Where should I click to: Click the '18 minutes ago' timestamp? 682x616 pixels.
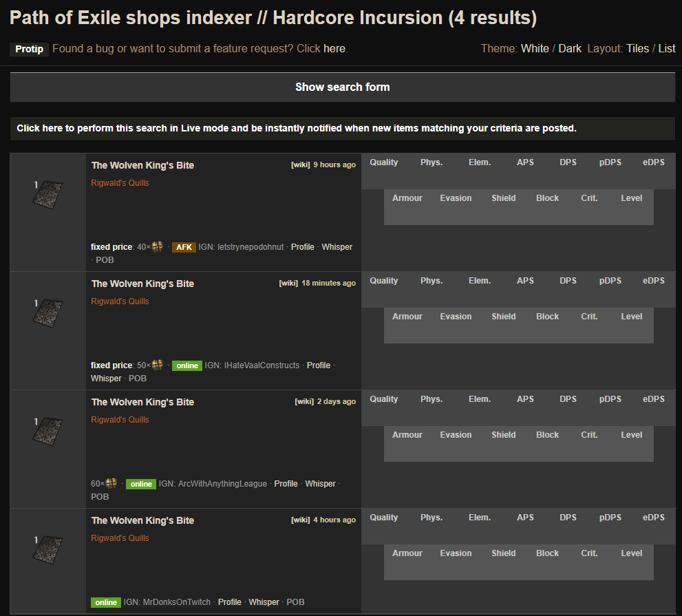(x=329, y=283)
